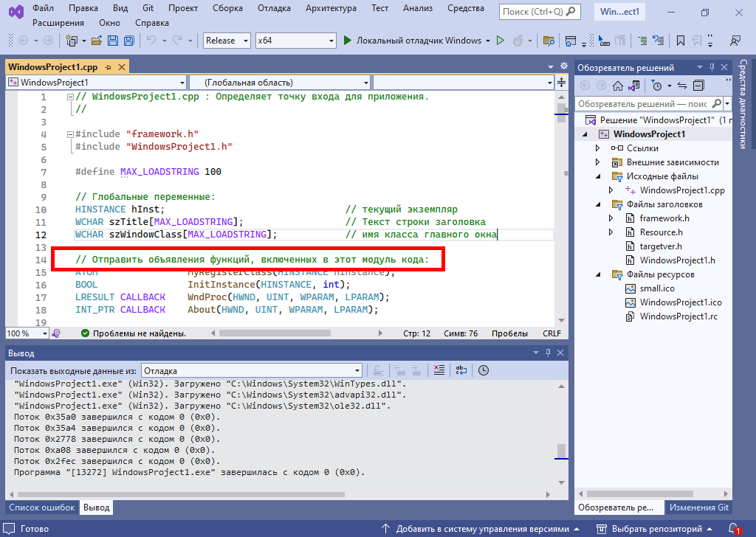Click the open file folder toolbar icon
Viewport: 756px width, 537px height.
click(97, 41)
